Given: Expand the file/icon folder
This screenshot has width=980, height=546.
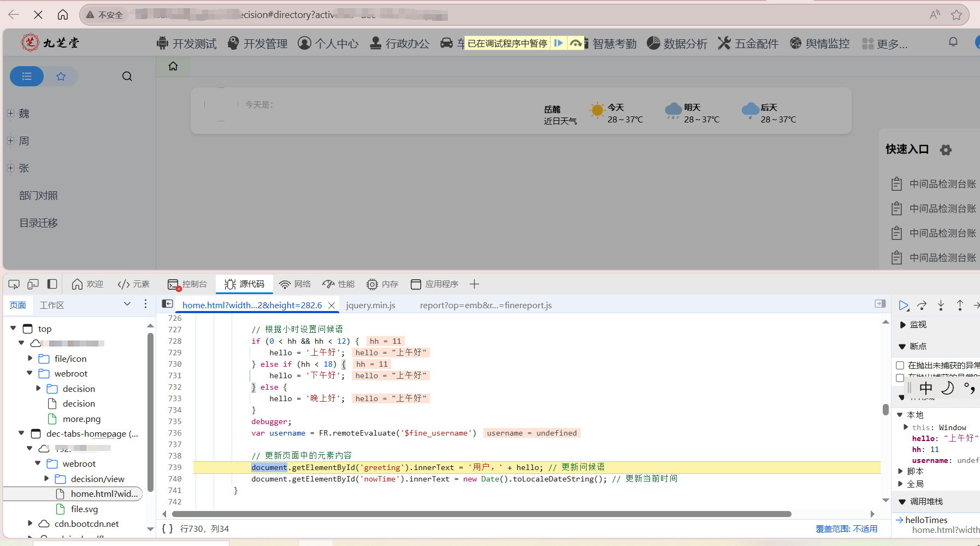Looking at the screenshot, I should (x=31, y=359).
